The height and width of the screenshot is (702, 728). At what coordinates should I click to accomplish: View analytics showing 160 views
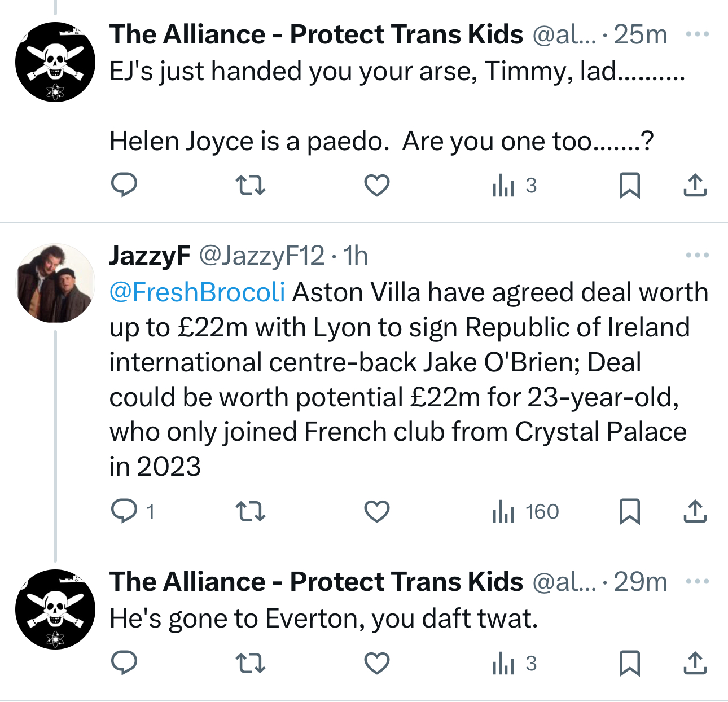pyautogui.click(x=525, y=511)
